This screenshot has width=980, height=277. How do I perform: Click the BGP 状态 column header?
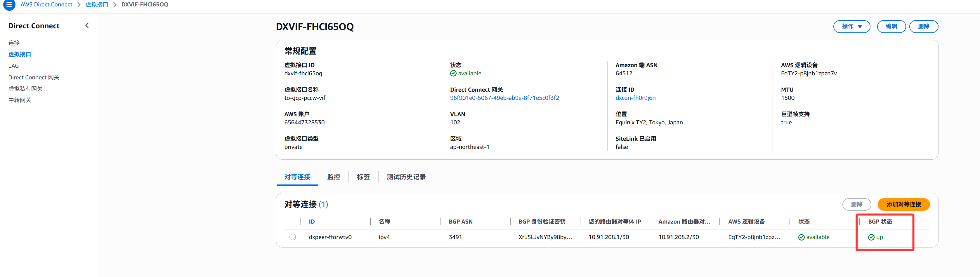[880, 222]
